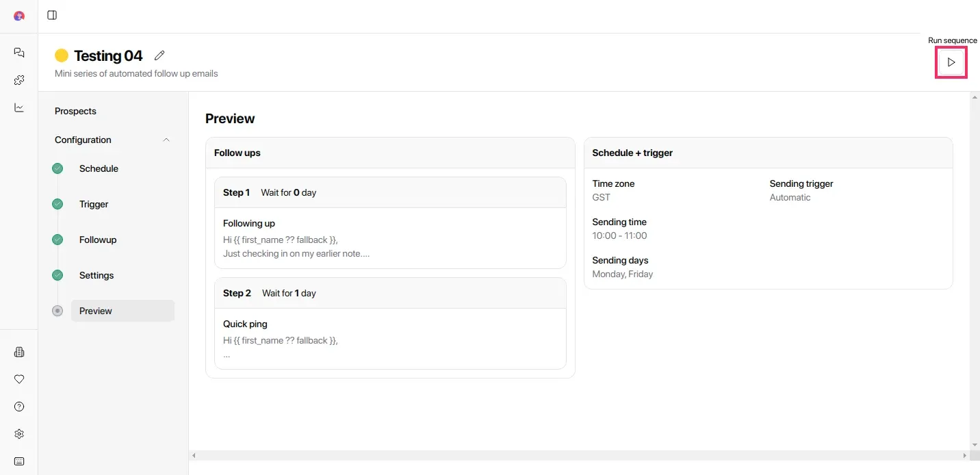The width and height of the screenshot is (980, 475).
Task: Open the settings gear icon in sidebar
Action: [19, 434]
